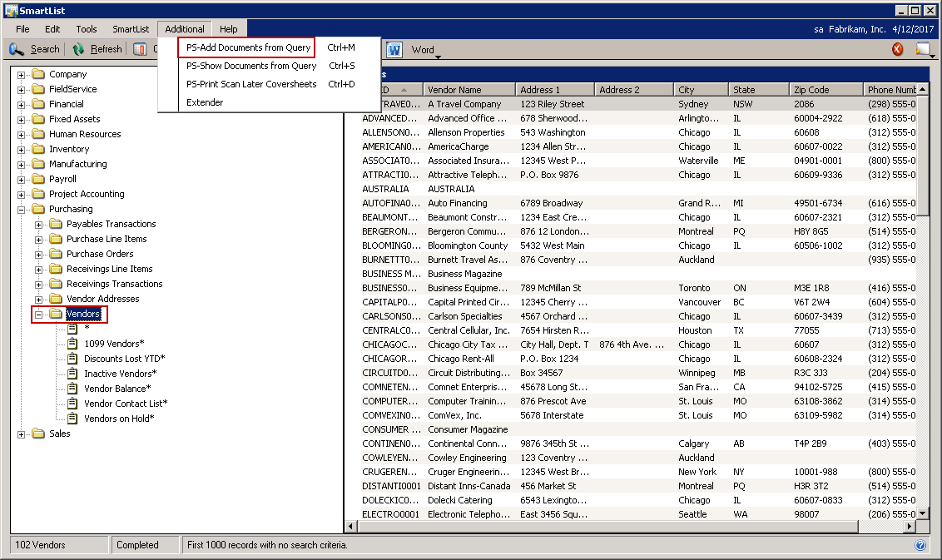Sort by Address 1 column header
The height and width of the screenshot is (560, 942).
(554, 90)
